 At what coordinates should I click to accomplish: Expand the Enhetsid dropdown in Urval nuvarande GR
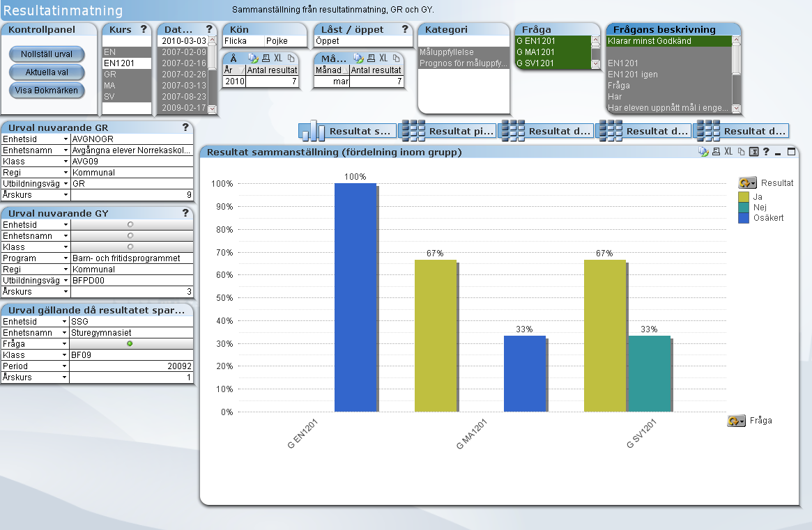[x=66, y=139]
